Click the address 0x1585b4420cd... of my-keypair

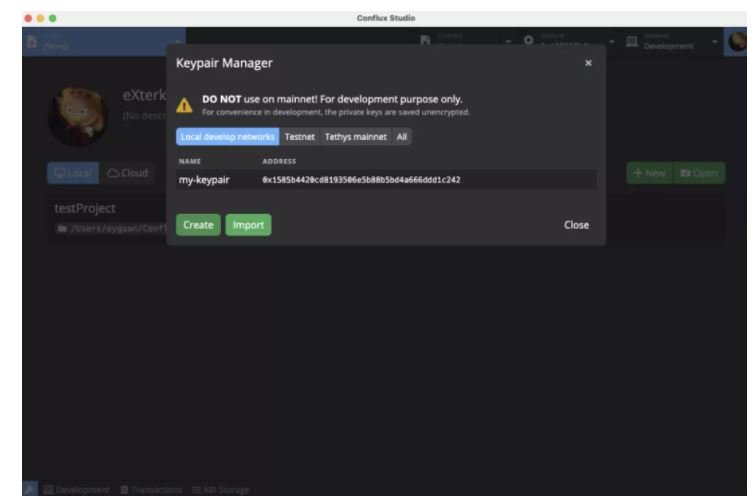tap(361, 180)
